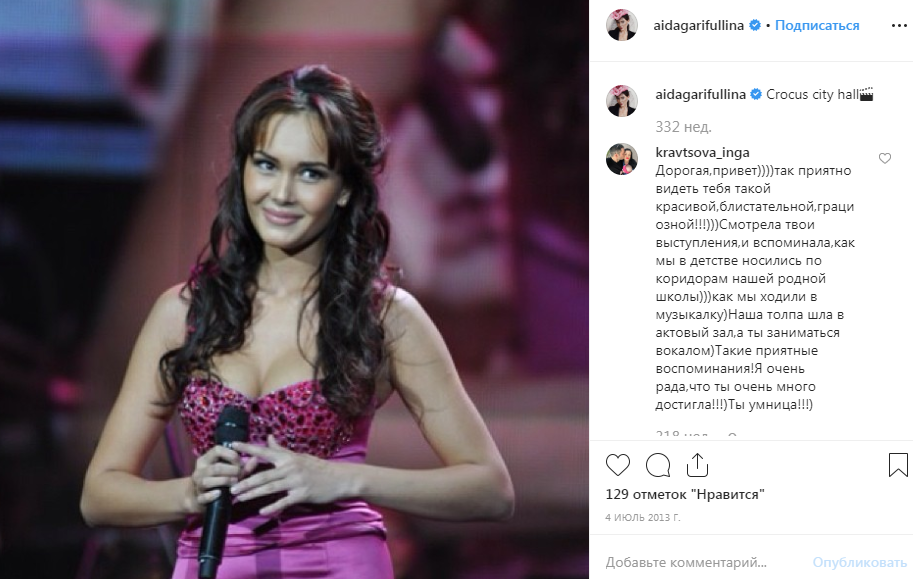Click the 332 нед. timestamp under caption
Screen dimensions: 913x579
(x=683, y=126)
